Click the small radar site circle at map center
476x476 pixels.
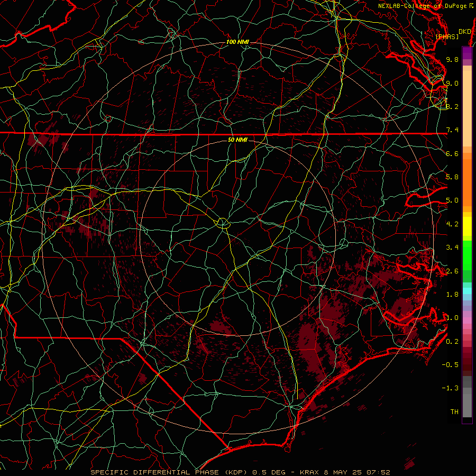(223, 223)
